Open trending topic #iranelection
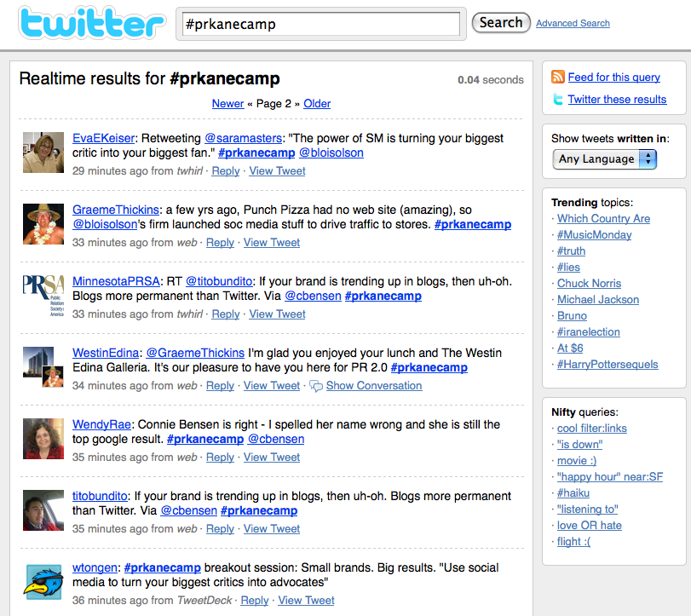Screen dimensions: 691x616 point(588,332)
